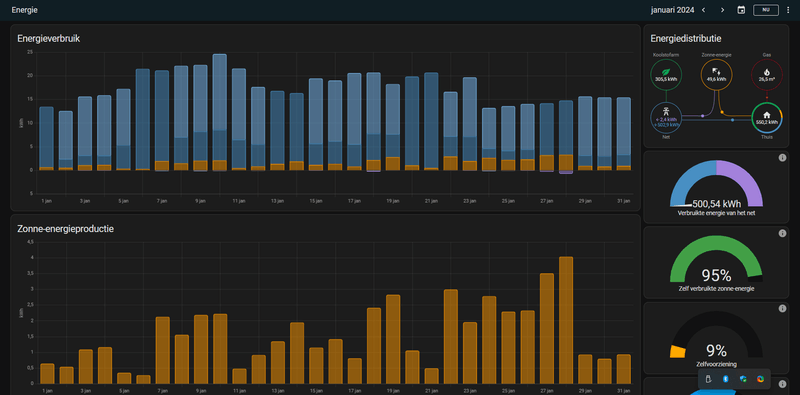
Task: Open the three-dot overflow menu
Action: click(788, 10)
